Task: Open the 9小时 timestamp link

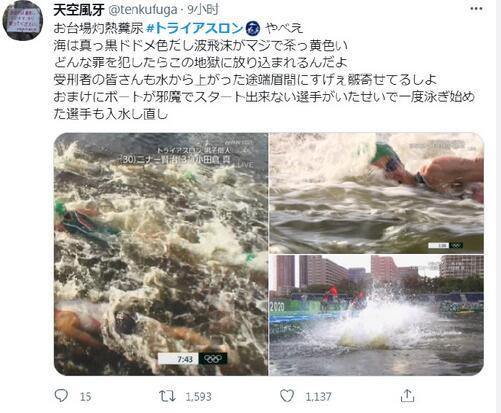Action: click(203, 10)
